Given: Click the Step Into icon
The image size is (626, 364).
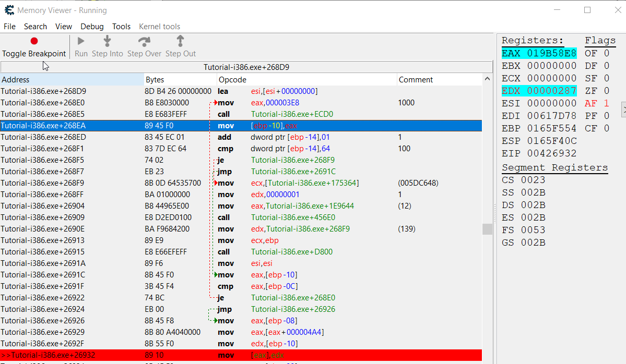Looking at the screenshot, I should [107, 41].
